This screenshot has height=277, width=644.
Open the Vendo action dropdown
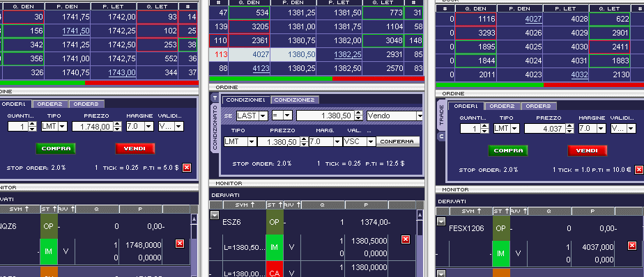tap(419, 116)
